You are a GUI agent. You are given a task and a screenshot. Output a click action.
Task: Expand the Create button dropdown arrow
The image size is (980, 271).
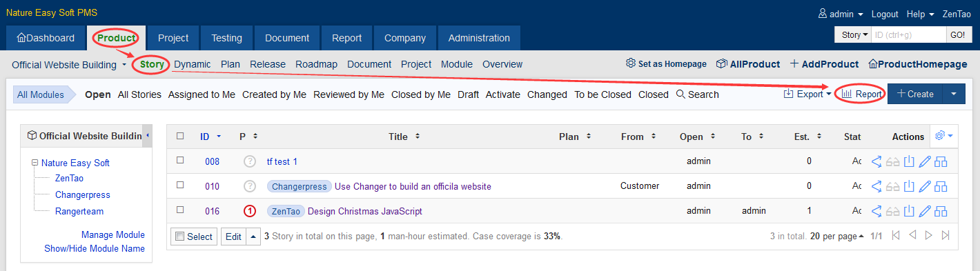pos(954,94)
